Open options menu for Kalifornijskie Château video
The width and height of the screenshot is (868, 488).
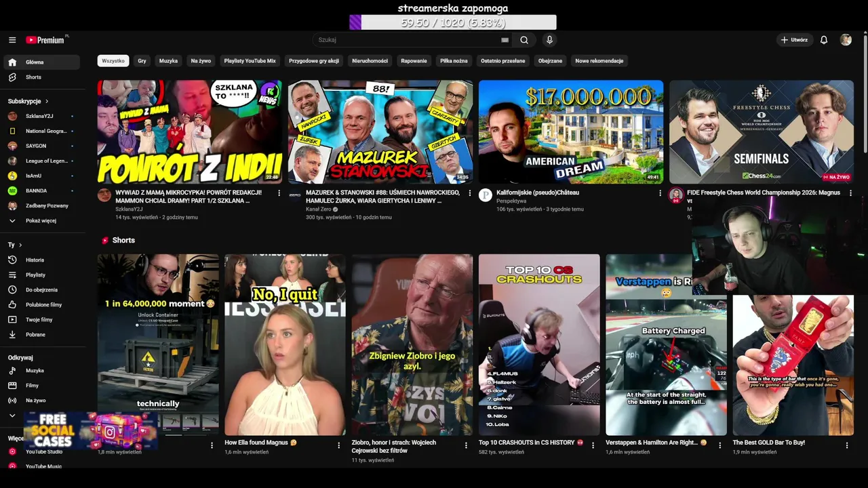(x=660, y=193)
